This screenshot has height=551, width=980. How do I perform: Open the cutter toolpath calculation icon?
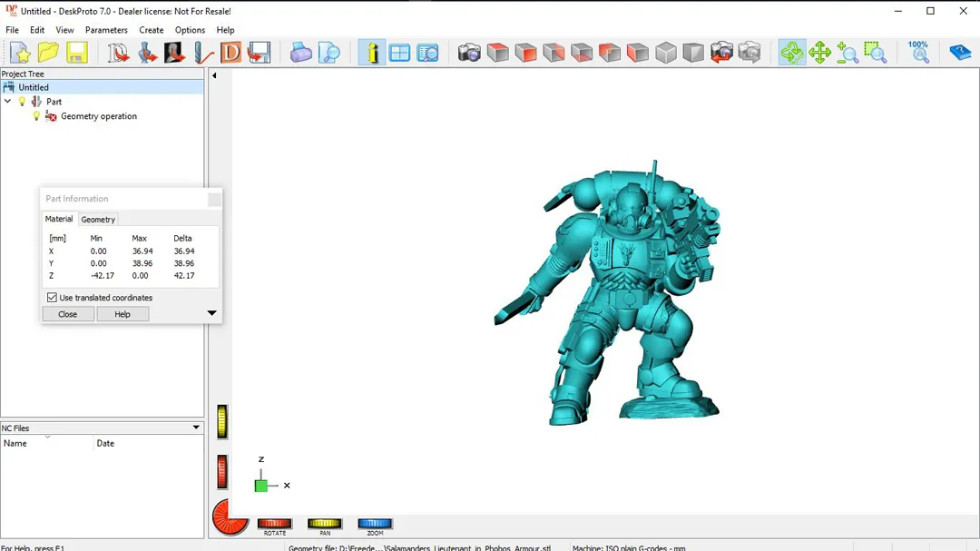coord(202,53)
